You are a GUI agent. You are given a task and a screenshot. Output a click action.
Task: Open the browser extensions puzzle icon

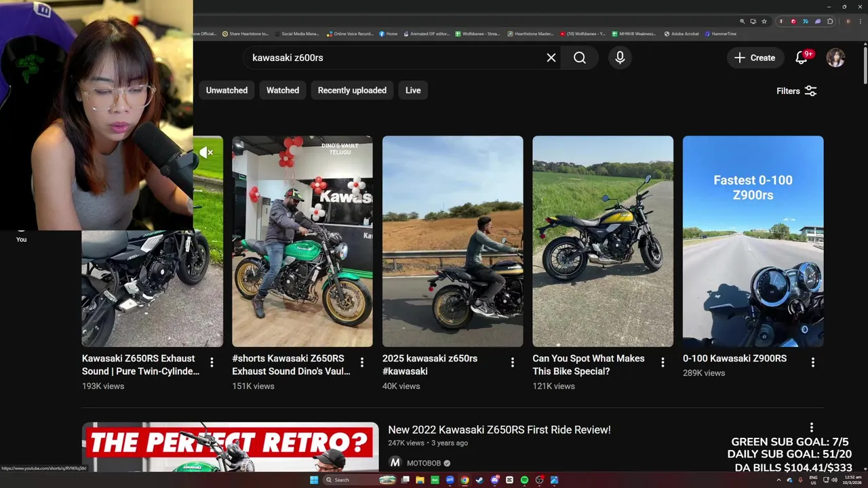[x=830, y=22]
